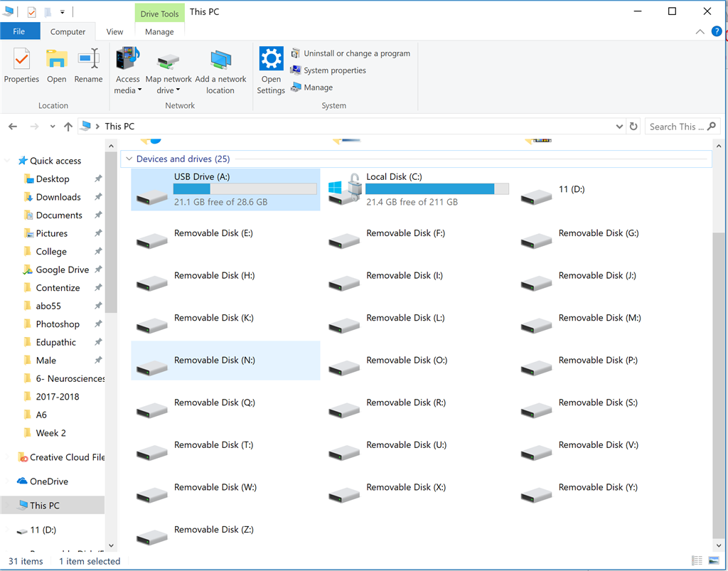Select the Local Disk (C:) drive
Screen dimensions: 728x571
tap(418, 190)
